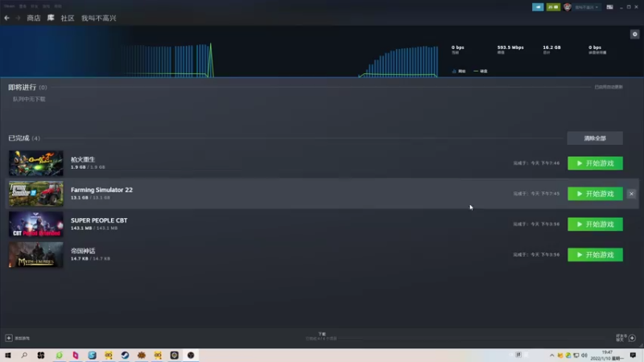Click the green notifications inbox button
Viewport: 644px width, 362px height.
553,7
